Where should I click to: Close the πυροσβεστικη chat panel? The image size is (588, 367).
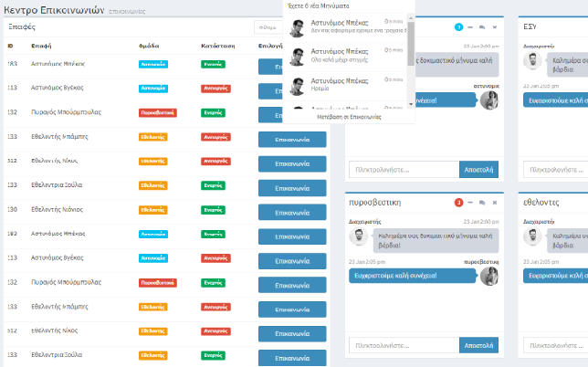pyautogui.click(x=494, y=202)
